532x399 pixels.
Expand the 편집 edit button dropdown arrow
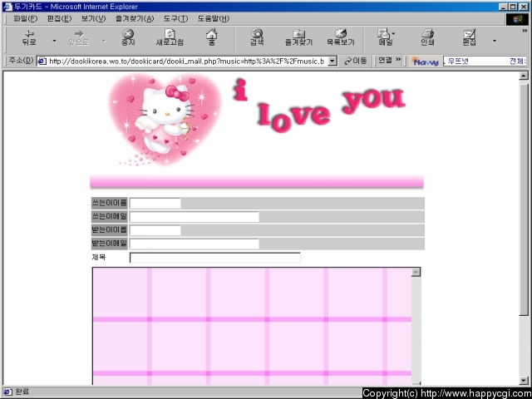click(495, 41)
